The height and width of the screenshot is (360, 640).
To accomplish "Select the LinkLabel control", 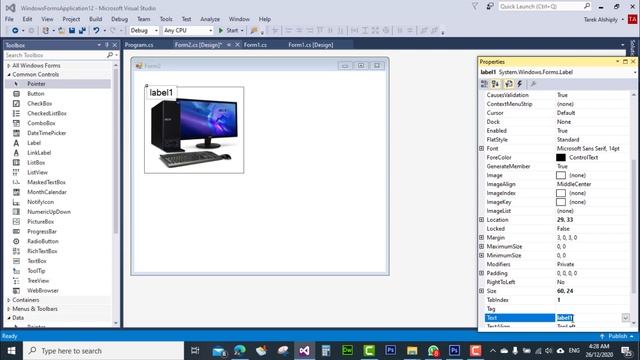I will (x=57, y=153).
